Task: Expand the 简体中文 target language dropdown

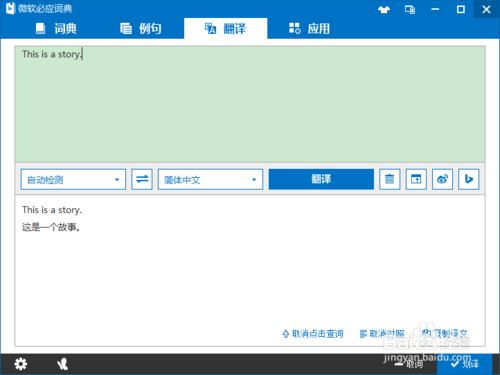Action: tap(210, 180)
